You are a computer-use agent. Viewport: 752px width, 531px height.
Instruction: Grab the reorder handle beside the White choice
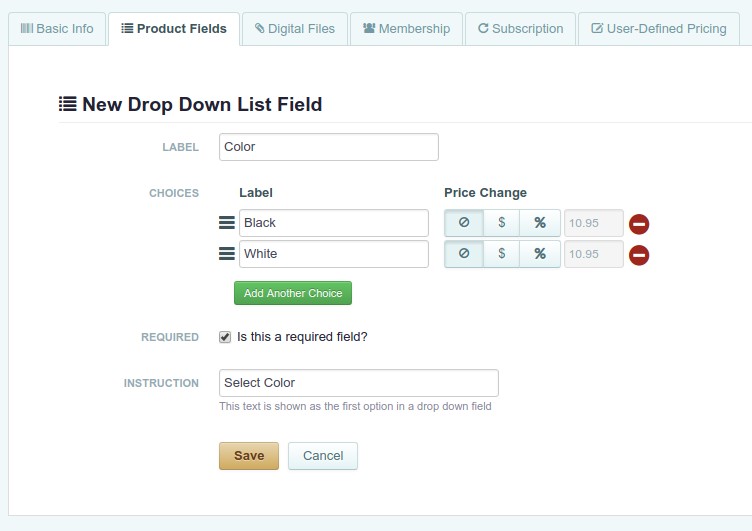tap(227, 253)
